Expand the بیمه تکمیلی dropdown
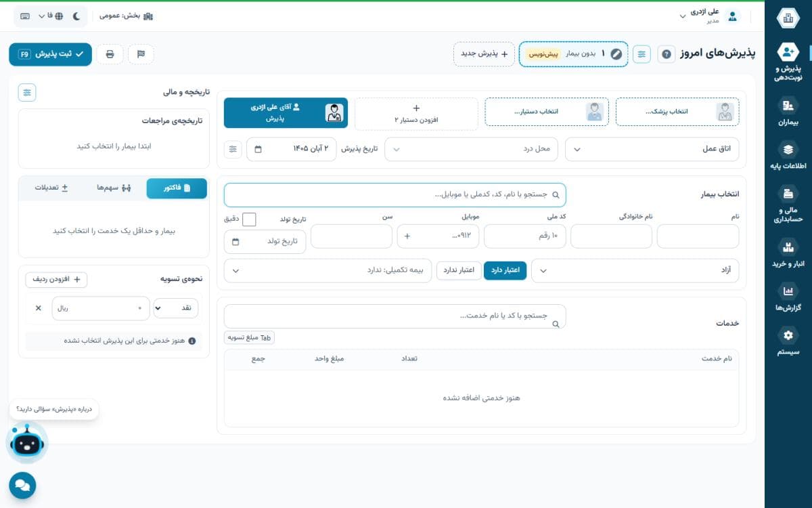812x508 pixels. point(328,271)
